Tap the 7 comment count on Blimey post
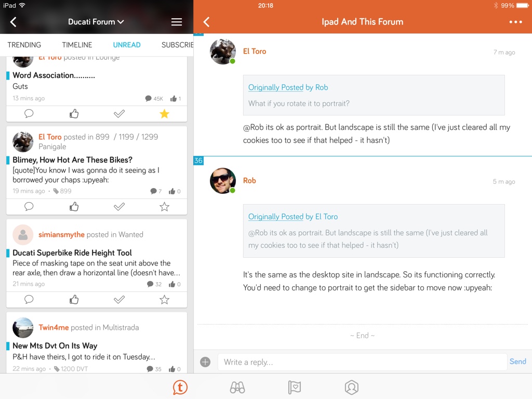This screenshot has height=399, width=532. 156,191
